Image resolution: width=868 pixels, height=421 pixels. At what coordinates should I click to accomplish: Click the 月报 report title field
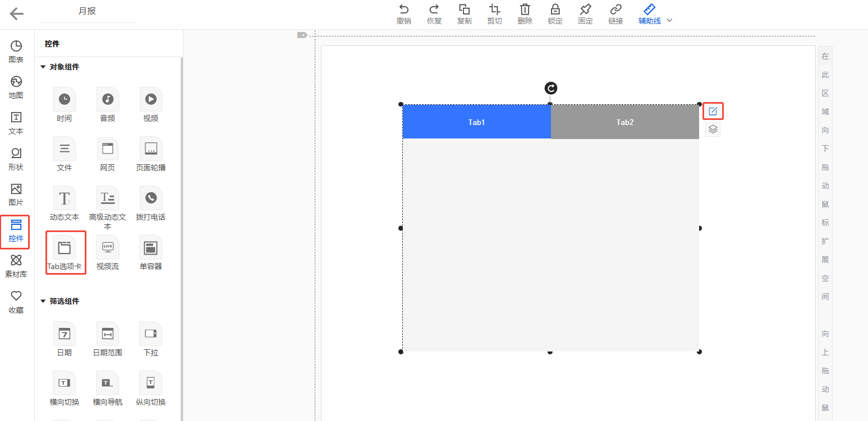[x=87, y=11]
